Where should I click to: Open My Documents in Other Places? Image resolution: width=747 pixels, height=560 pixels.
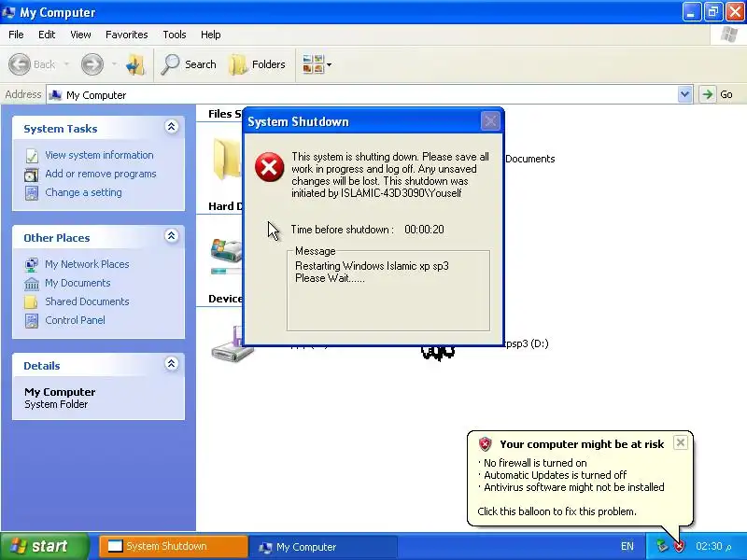click(x=78, y=283)
